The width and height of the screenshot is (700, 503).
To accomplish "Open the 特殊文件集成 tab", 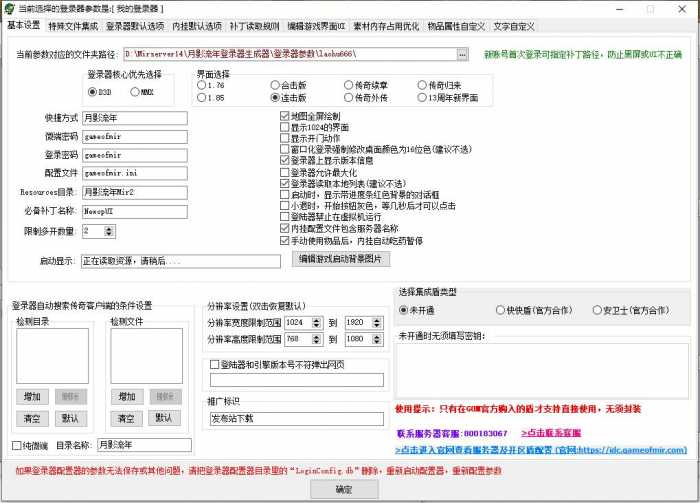I will [72, 24].
